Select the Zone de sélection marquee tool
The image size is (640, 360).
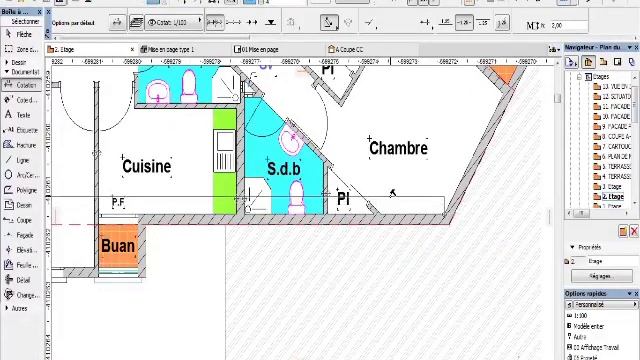[20, 49]
